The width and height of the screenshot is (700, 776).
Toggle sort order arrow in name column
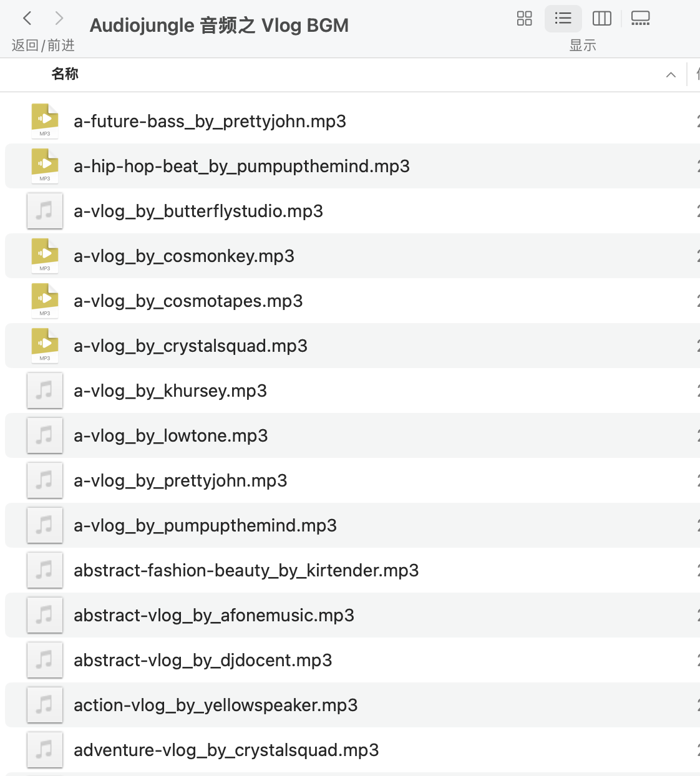coord(671,75)
